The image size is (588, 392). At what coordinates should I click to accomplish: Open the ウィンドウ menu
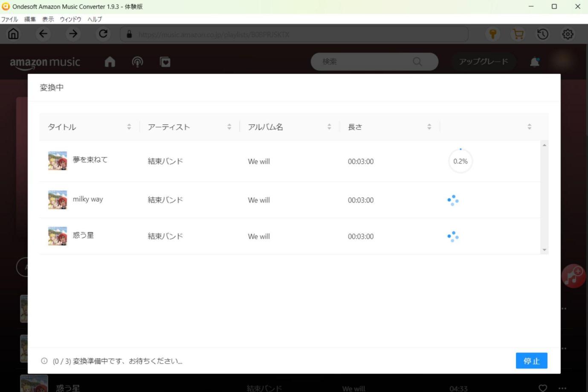pyautogui.click(x=70, y=19)
